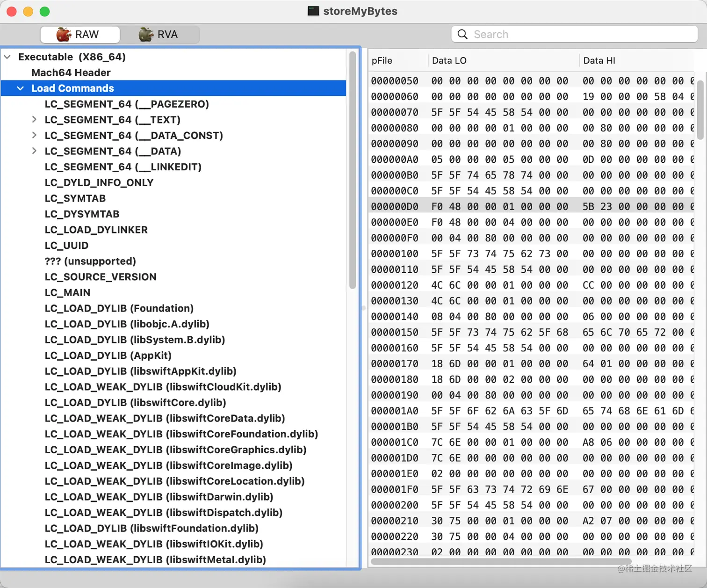Select LC_LOAD_DYLIB (libSystem.B.dylib) entry

pos(135,340)
